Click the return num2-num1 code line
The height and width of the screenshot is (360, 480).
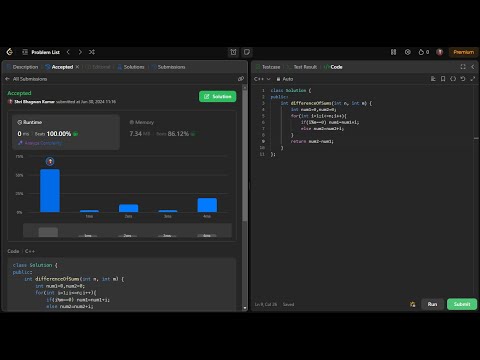[x=312, y=141]
